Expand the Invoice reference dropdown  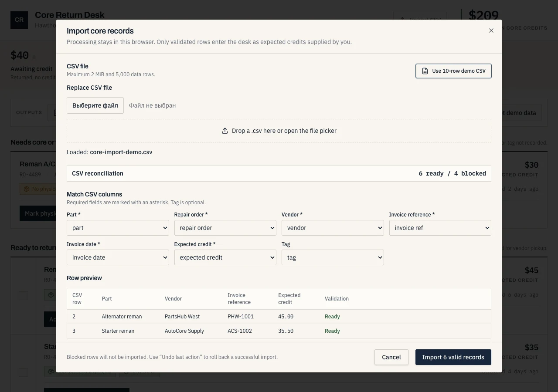[x=440, y=228]
